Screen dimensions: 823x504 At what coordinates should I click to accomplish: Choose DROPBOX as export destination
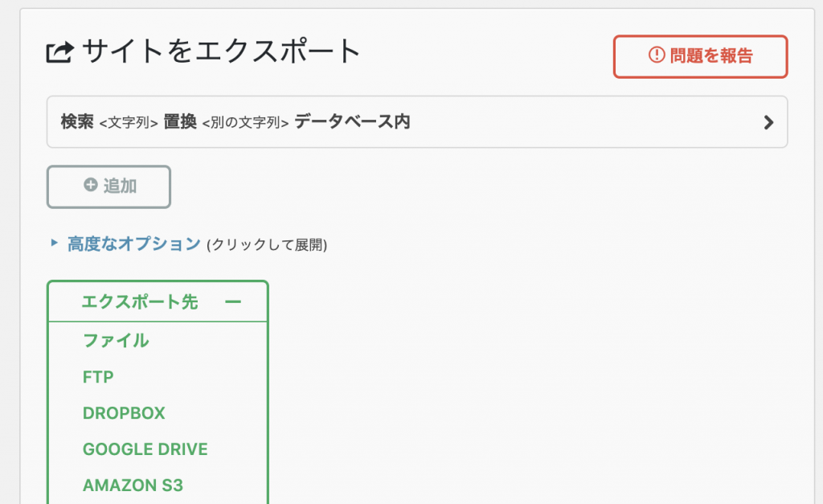(x=124, y=413)
